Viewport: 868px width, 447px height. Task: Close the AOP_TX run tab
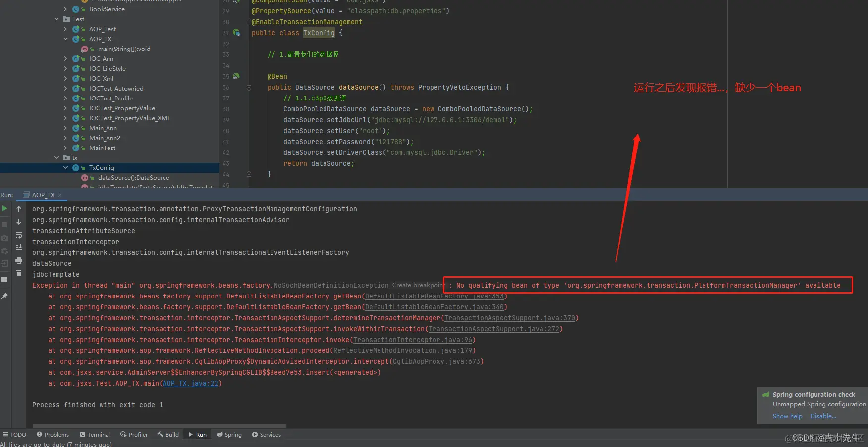[60, 195]
